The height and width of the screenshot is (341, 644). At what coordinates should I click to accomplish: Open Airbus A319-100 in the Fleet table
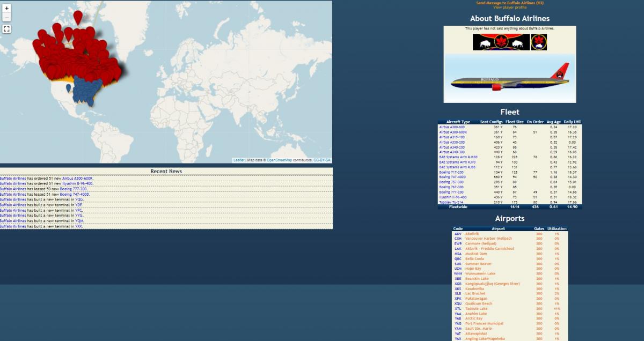click(452, 137)
